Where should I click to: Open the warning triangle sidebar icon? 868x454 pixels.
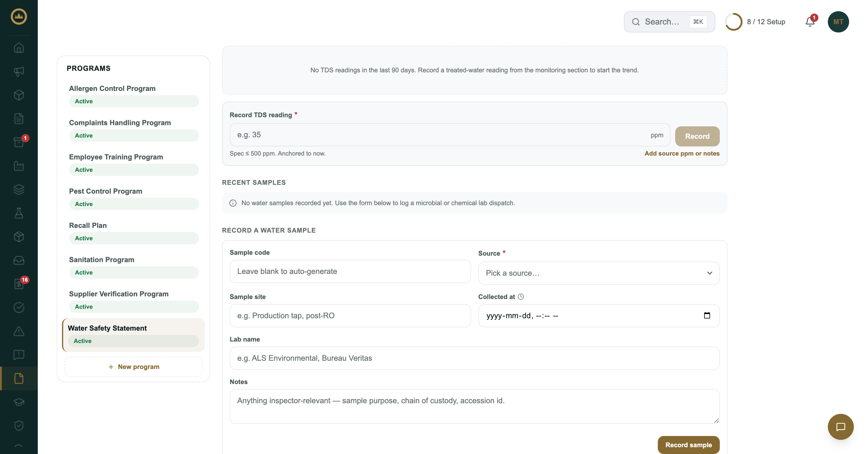click(19, 331)
